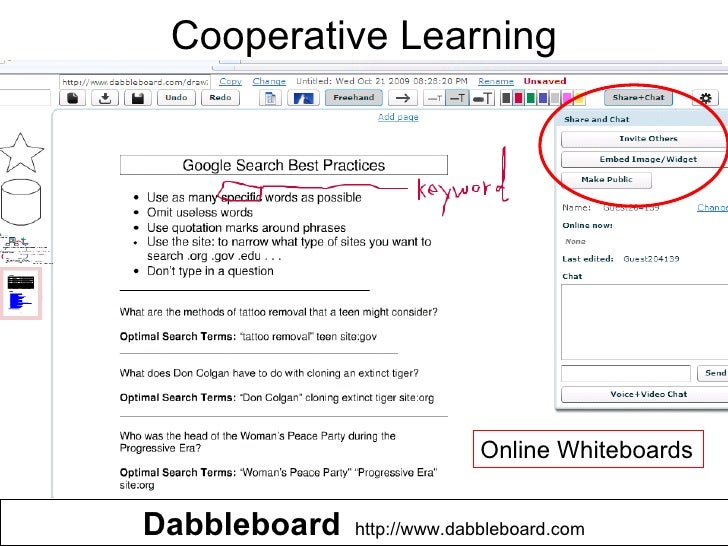Click the Embed Image/Widget button
Image resolution: width=728 pixels, height=546 pixels.
pyautogui.click(x=644, y=159)
